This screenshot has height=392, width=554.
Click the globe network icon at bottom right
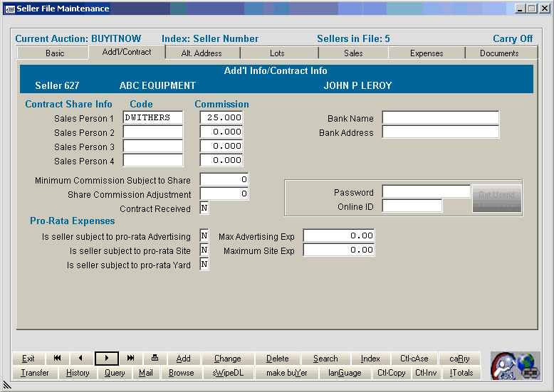coord(528,366)
